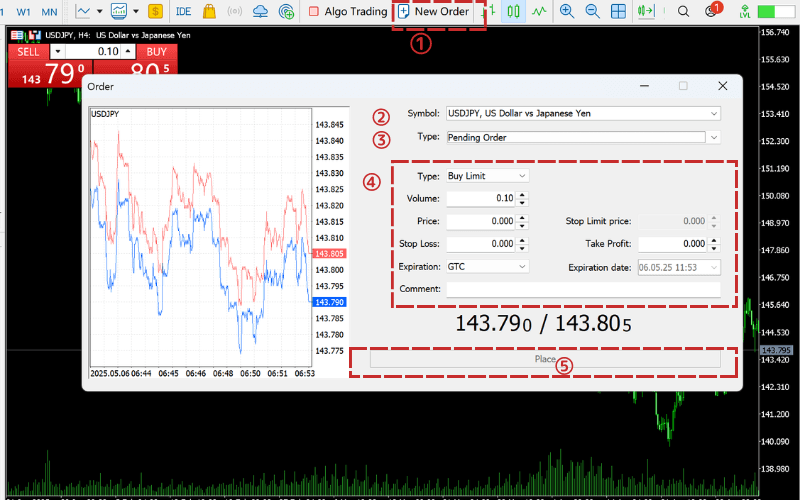
Task: Select the MN timeframe
Action: click(x=50, y=12)
